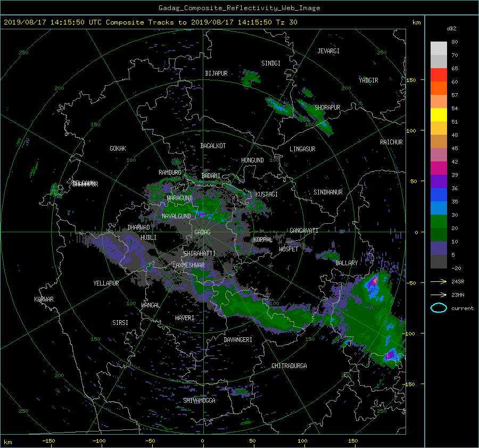Click the blue 36 dBZ legend swatch

pos(439,194)
